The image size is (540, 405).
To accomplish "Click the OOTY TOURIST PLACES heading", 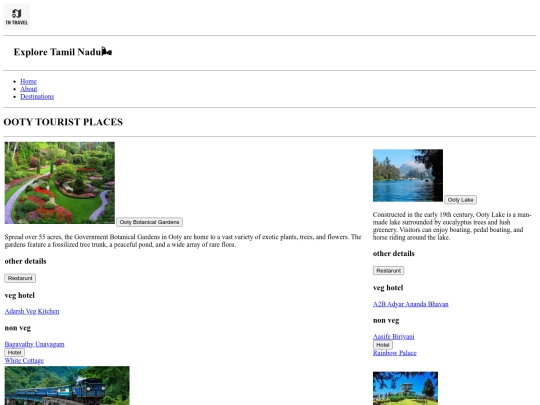I will tap(63, 122).
